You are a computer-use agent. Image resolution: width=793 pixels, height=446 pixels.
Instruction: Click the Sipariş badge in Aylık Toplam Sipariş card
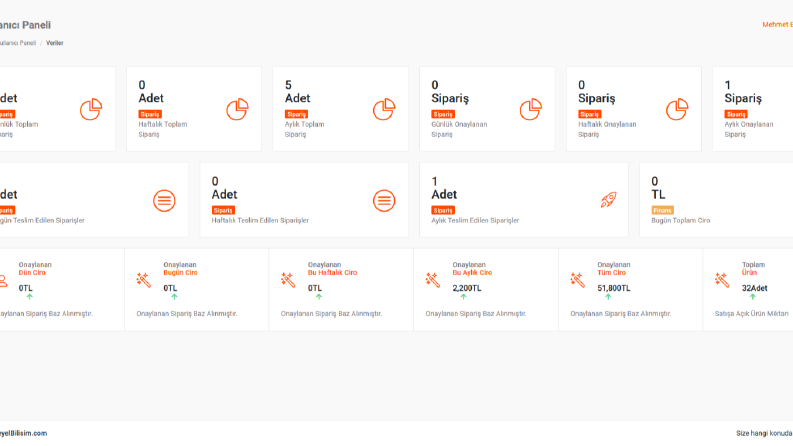tap(296, 114)
